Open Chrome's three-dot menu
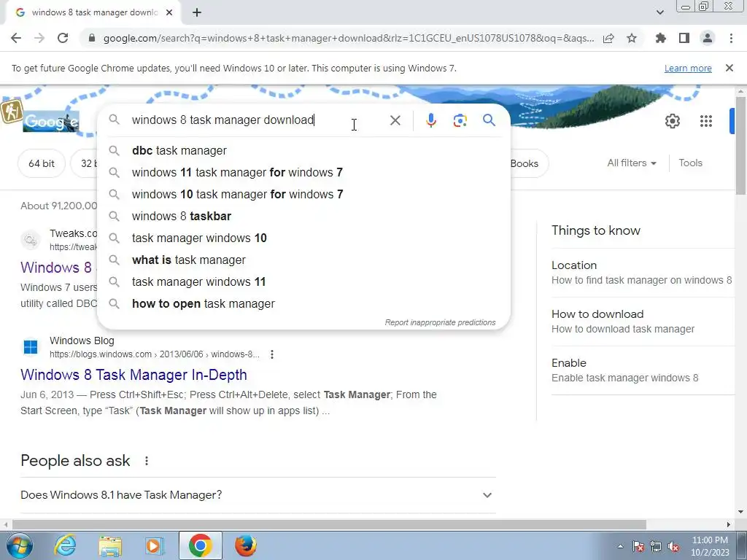This screenshot has width=747, height=560. point(731,38)
